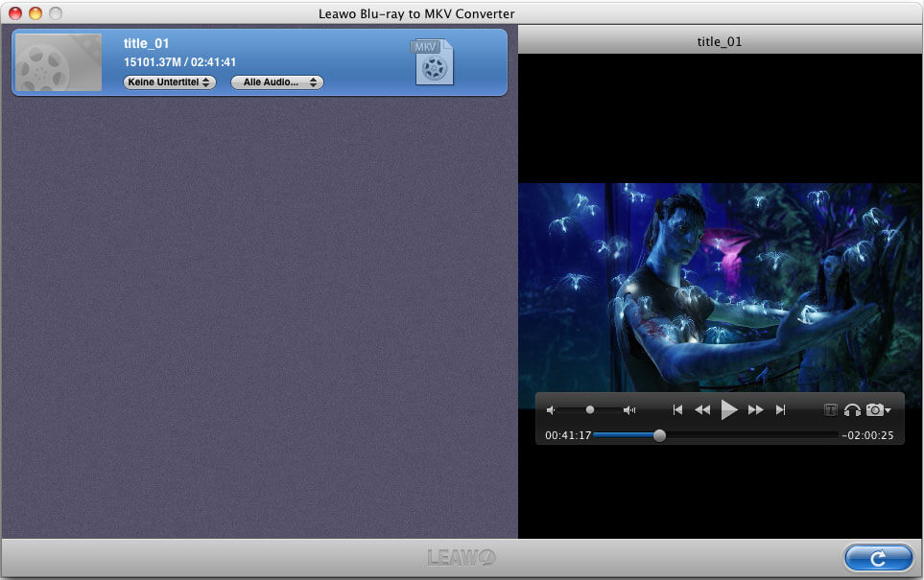The height and width of the screenshot is (580, 924).
Task: Open the audio track headphones icon
Action: click(x=852, y=409)
